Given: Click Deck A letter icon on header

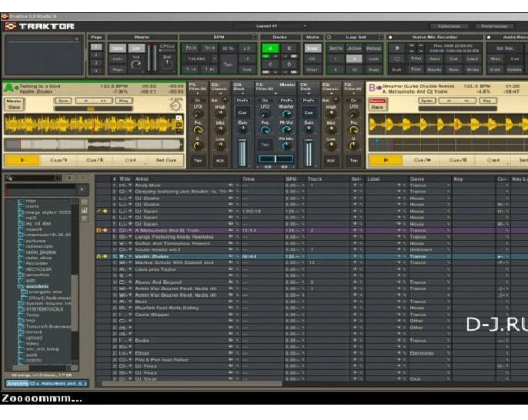Looking at the screenshot, I should 8,88.
